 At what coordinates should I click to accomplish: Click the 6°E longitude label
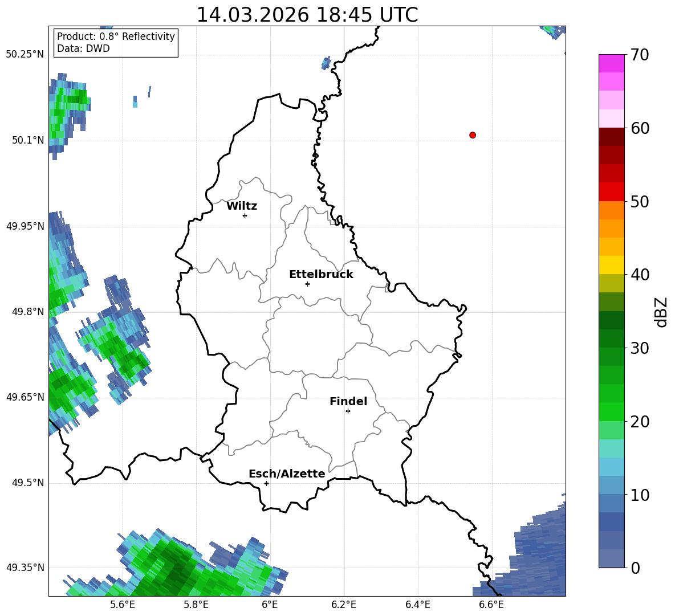270,605
